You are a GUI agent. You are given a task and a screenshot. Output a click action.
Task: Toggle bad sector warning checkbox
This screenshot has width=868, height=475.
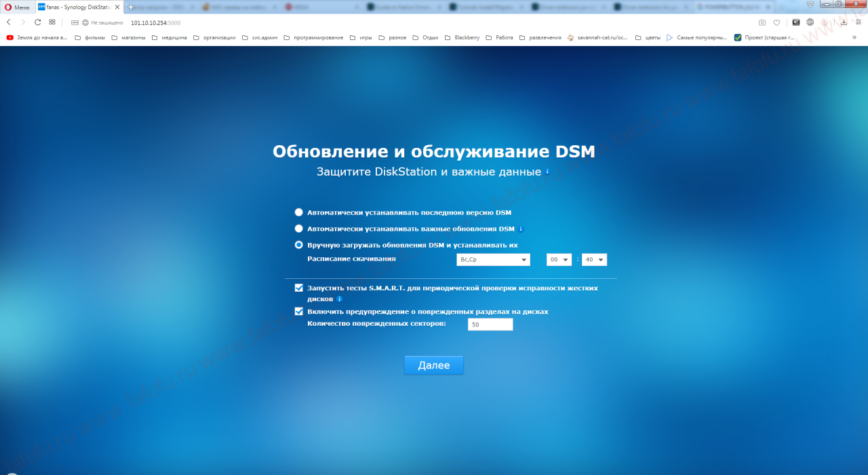click(x=299, y=311)
